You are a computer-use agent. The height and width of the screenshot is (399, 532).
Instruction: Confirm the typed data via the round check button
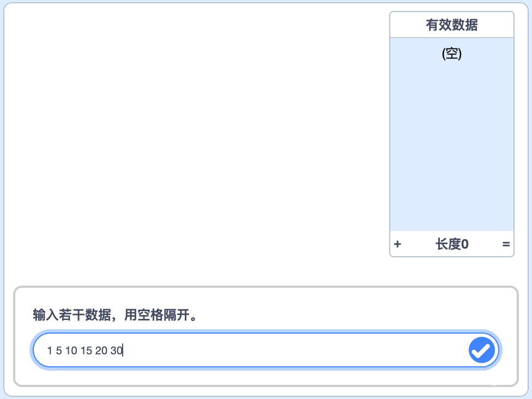click(x=481, y=350)
